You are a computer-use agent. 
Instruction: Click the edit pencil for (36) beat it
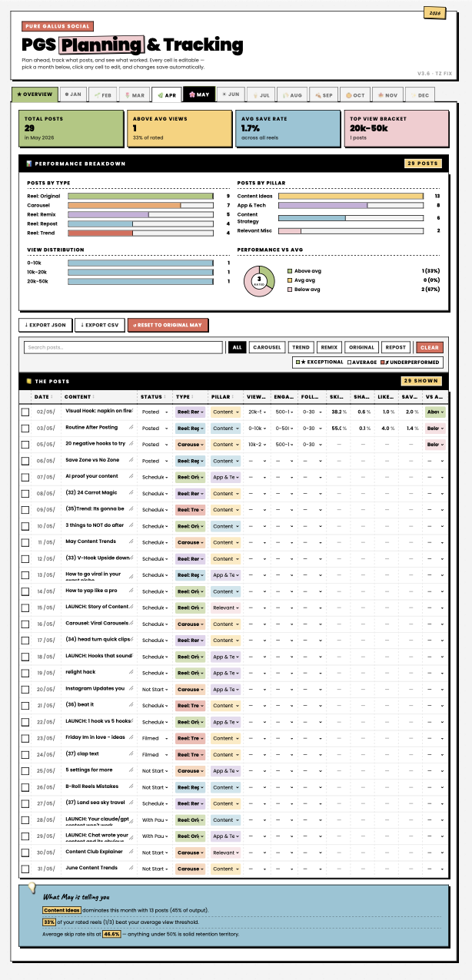click(131, 705)
